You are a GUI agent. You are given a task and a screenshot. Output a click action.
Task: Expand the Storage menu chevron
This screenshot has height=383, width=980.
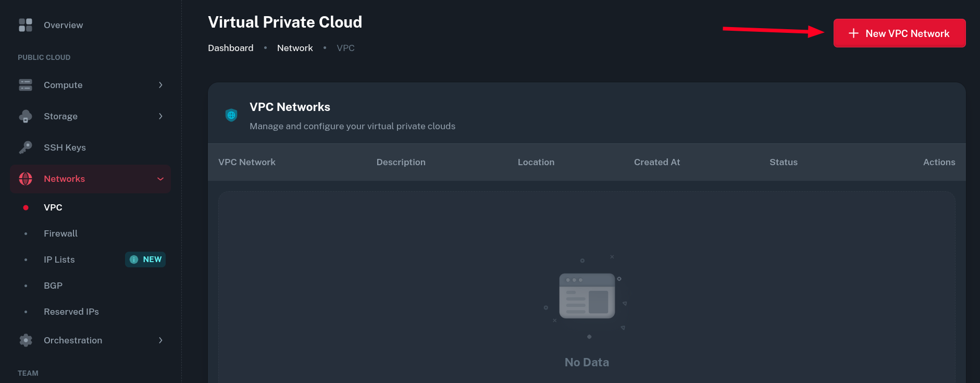tap(160, 116)
